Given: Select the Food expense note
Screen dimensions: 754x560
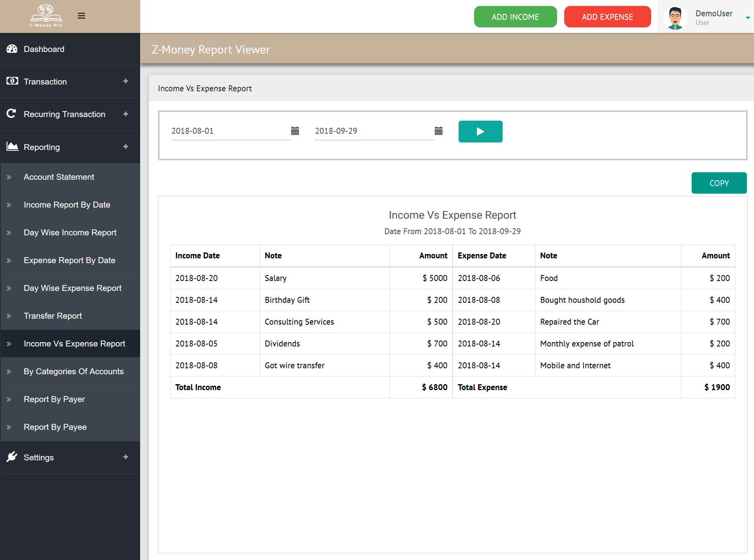Looking at the screenshot, I should point(608,278).
